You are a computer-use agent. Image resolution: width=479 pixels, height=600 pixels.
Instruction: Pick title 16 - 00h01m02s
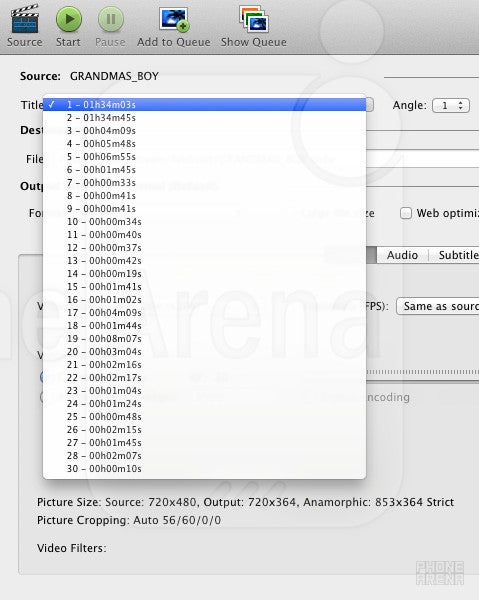tap(205, 300)
